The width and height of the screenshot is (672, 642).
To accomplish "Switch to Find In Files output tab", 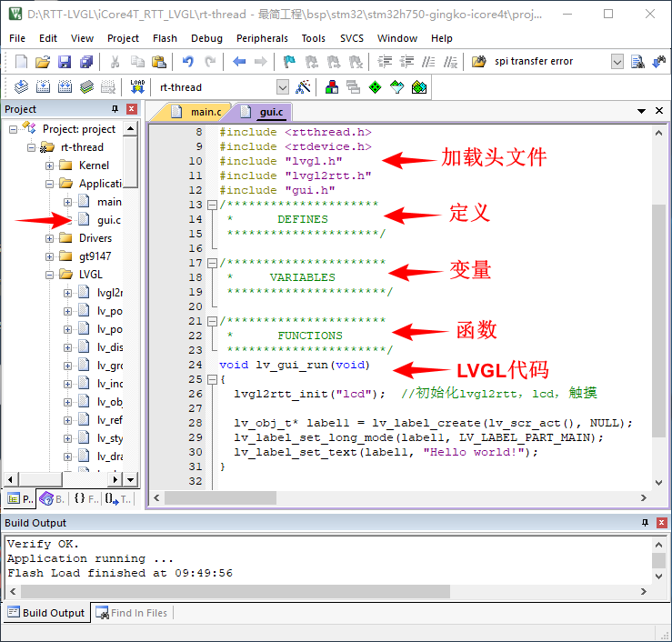I will 133,613.
